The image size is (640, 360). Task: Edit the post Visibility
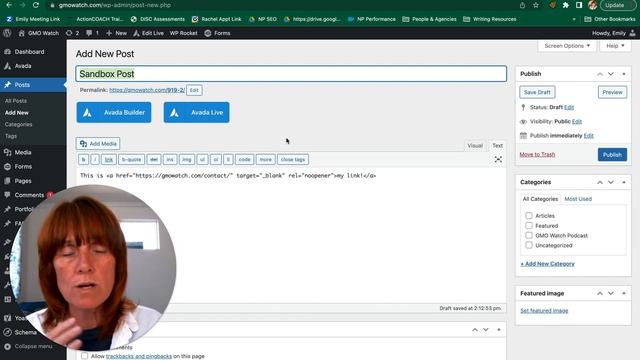577,122
